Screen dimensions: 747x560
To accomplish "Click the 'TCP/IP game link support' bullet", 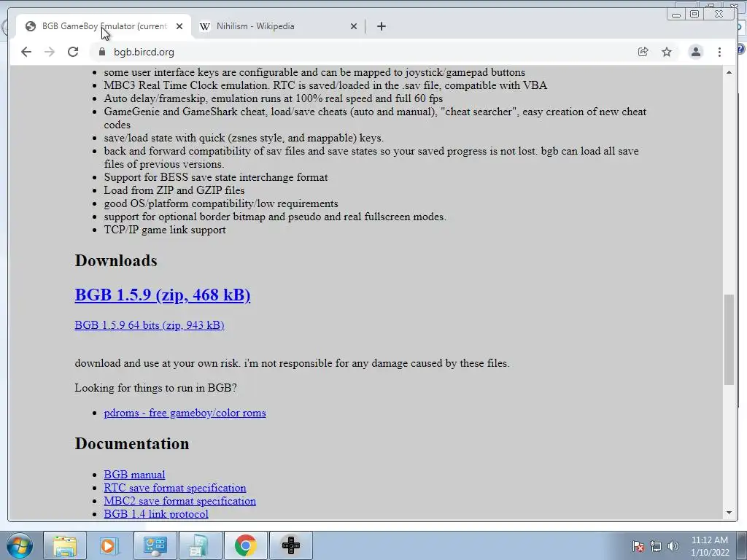I will pyautogui.click(x=165, y=230).
